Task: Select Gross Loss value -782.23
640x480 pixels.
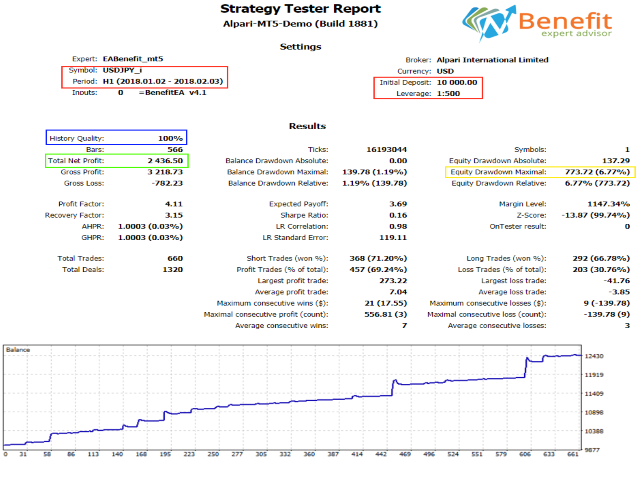Action: (167, 183)
